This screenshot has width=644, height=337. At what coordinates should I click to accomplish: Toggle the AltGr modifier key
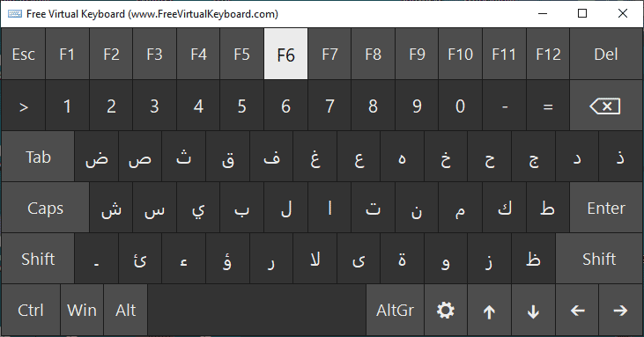tap(395, 311)
